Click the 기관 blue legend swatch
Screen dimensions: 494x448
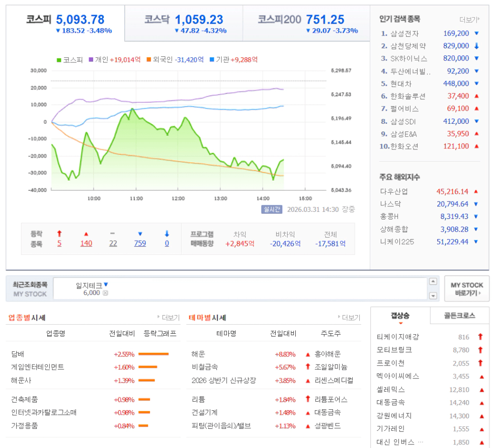click(212, 59)
